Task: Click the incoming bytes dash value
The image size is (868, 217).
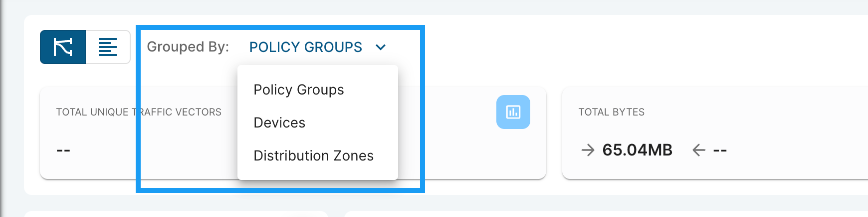Action: [720, 150]
